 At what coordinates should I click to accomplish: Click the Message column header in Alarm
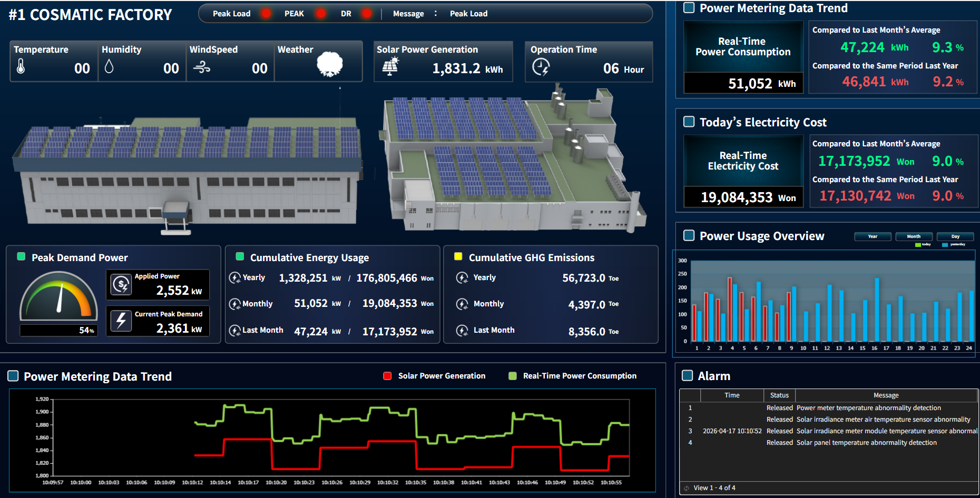pyautogui.click(x=886, y=395)
